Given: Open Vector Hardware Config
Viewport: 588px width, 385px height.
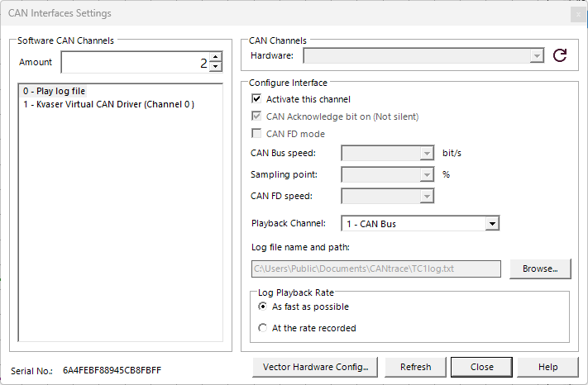Looking at the screenshot, I should [314, 367].
